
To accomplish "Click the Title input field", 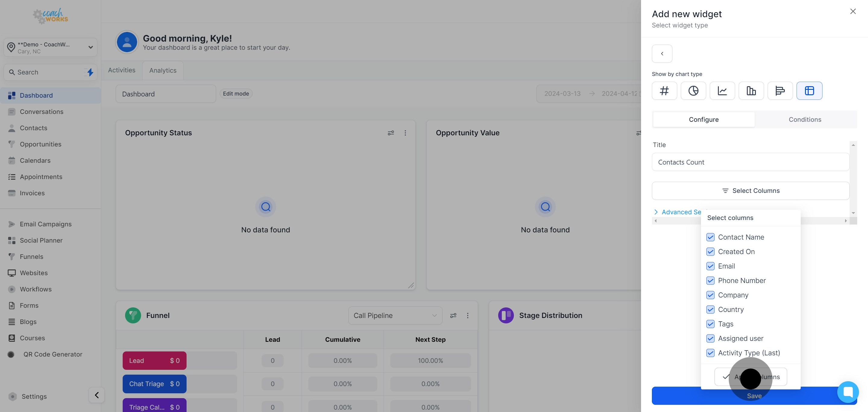I will point(750,162).
